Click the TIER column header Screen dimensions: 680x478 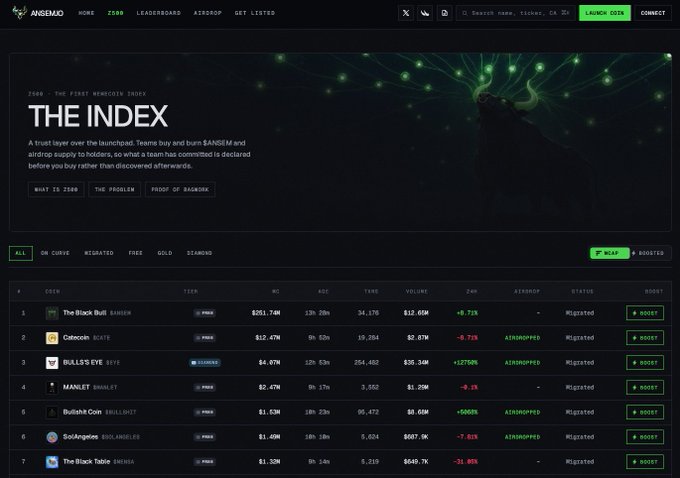(191, 291)
